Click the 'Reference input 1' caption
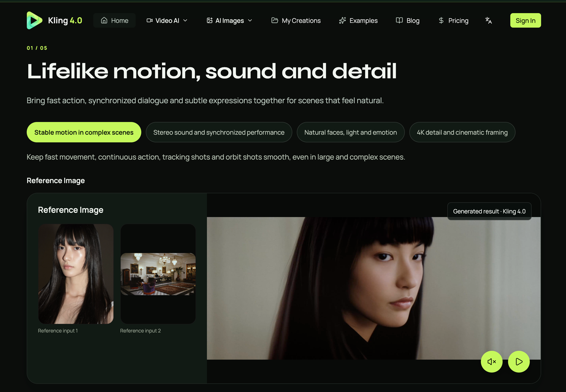Screen dimensions: 566x392 coord(58,331)
